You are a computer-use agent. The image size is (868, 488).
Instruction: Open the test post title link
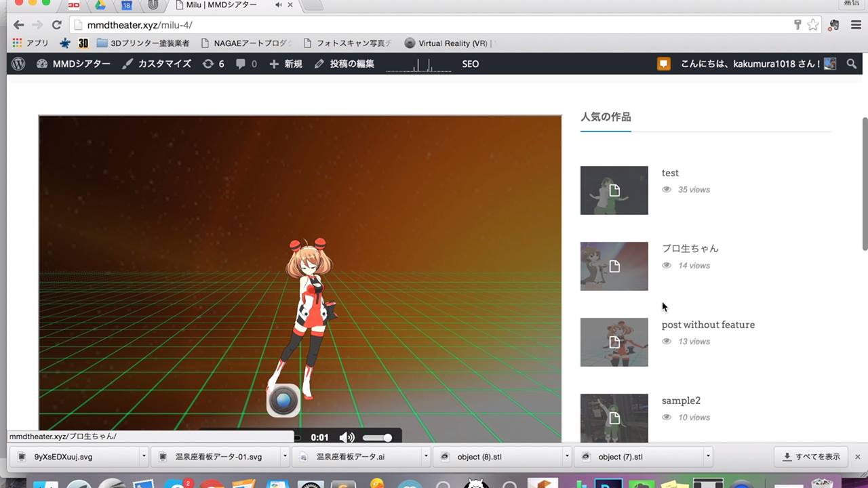point(670,173)
